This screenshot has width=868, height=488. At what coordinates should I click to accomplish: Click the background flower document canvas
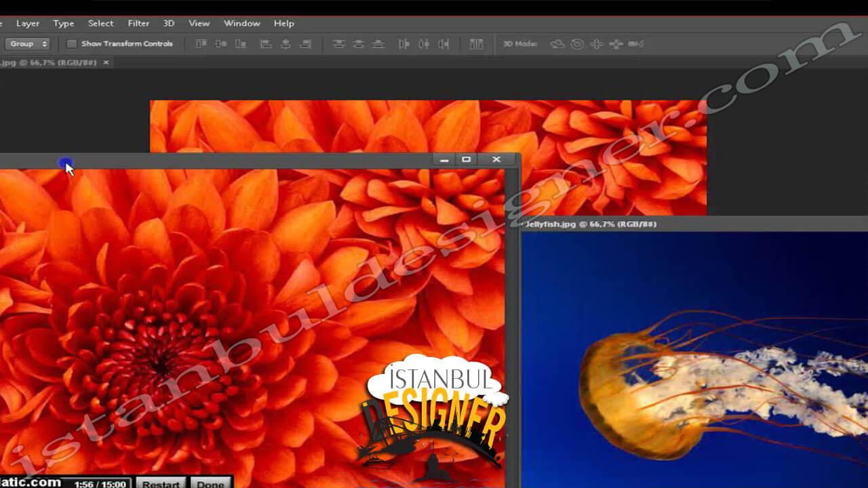pos(427,125)
